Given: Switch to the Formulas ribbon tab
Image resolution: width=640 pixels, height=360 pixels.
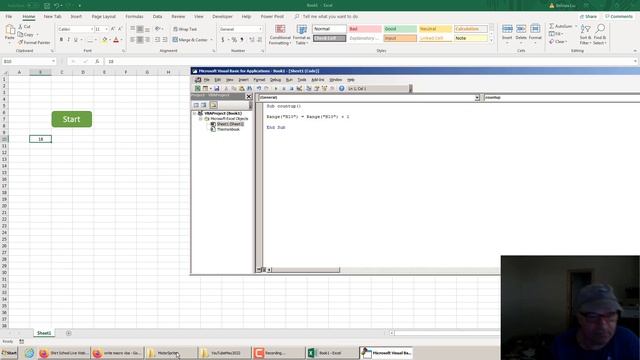Looking at the screenshot, I should (134, 16).
